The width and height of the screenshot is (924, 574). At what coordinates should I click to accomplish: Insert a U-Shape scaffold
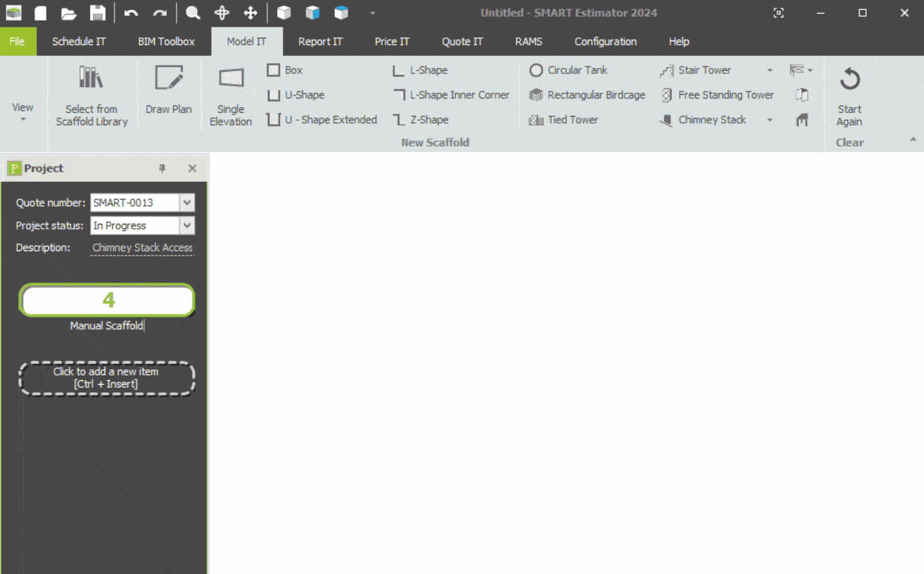click(296, 95)
